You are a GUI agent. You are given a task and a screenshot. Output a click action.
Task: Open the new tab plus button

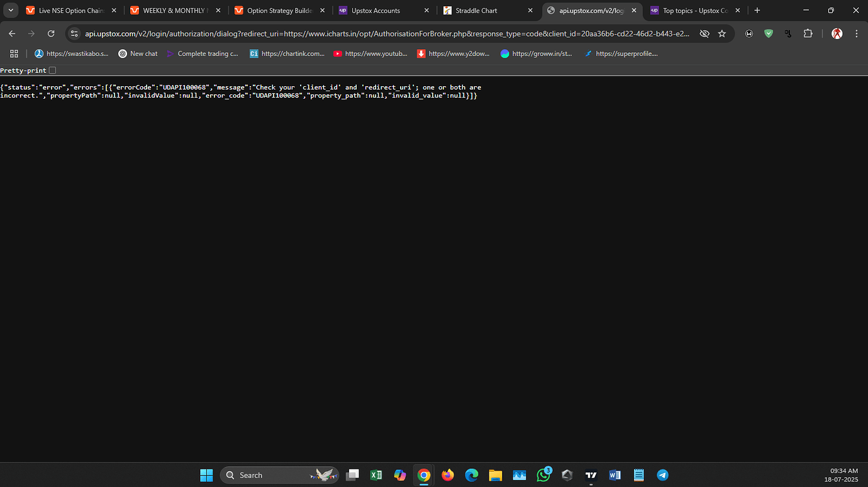[x=755, y=10]
